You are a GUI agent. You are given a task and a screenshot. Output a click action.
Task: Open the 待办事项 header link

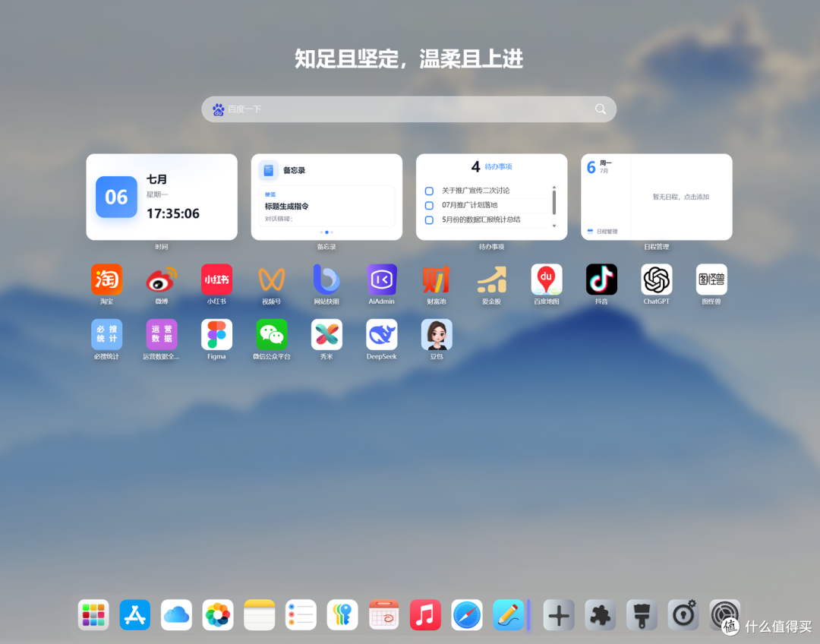pyautogui.click(x=498, y=166)
